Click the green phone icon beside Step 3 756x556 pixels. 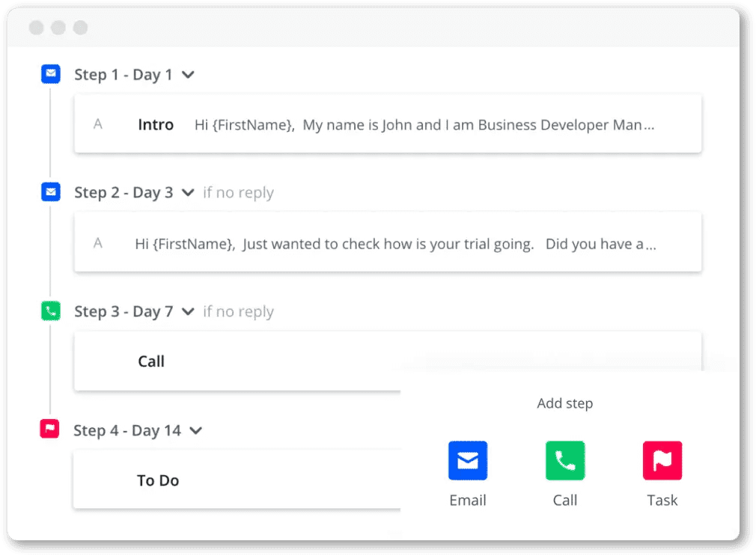[50, 311]
